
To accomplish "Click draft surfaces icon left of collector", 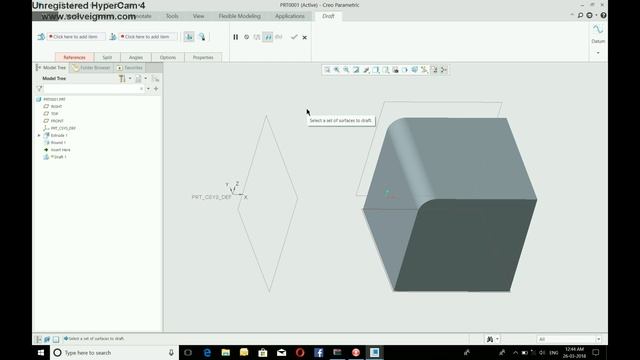I will [x=41, y=37].
